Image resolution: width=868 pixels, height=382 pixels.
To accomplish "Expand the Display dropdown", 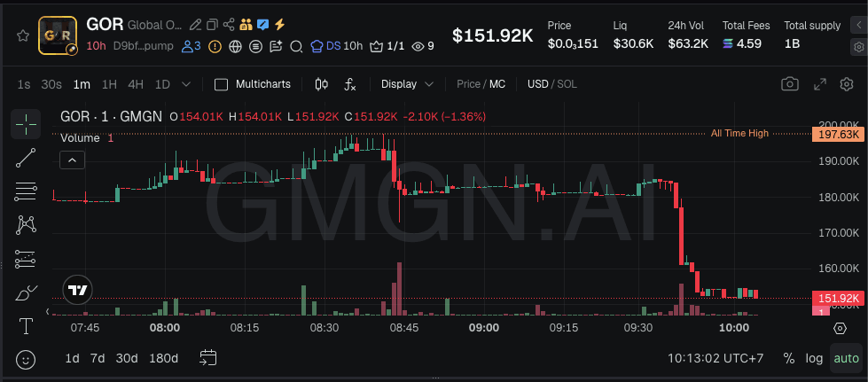I will coord(407,84).
